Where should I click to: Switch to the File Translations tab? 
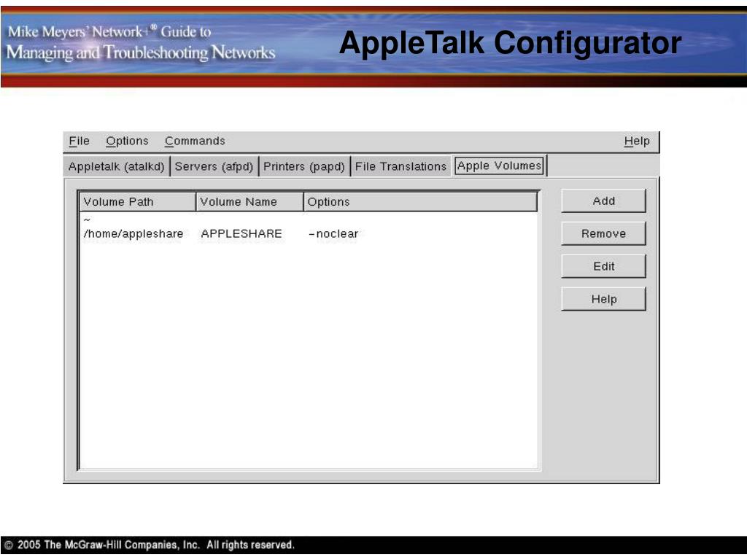(400, 167)
